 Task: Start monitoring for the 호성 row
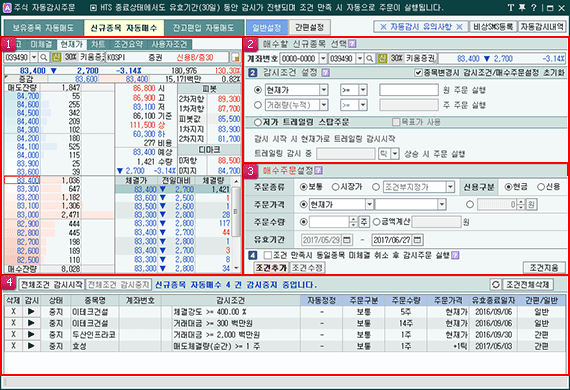[x=31, y=346]
